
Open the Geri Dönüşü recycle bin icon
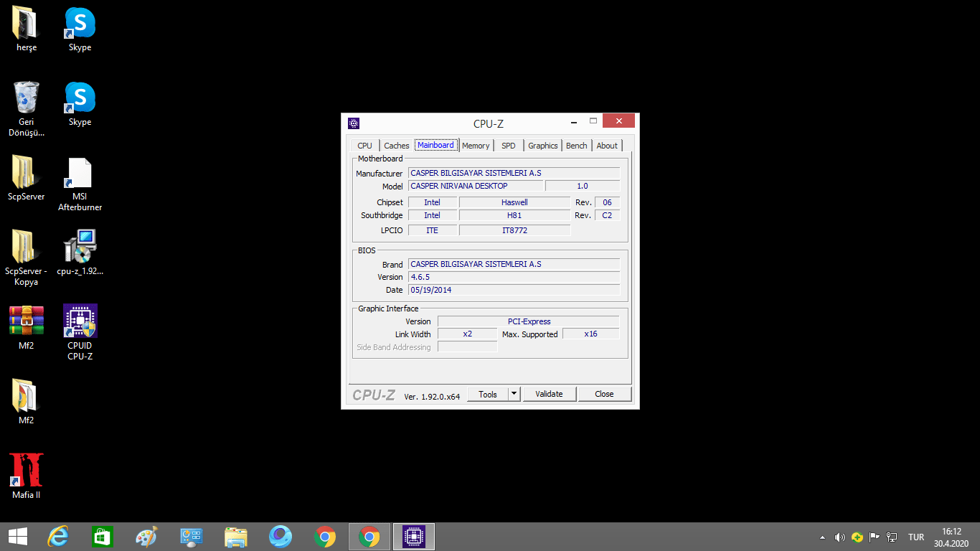(26, 108)
